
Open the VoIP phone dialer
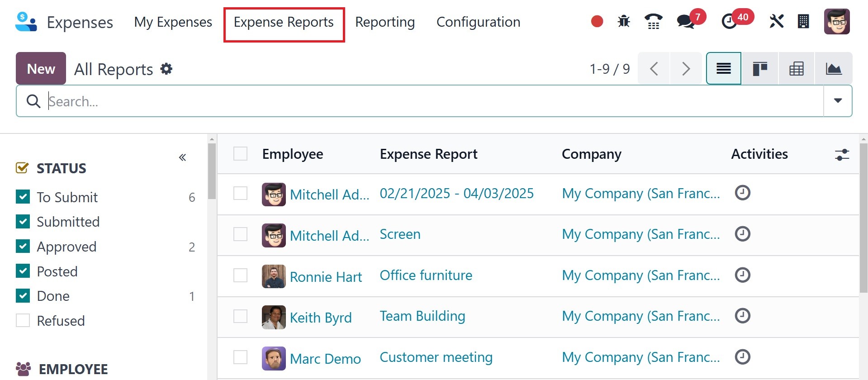[653, 21]
